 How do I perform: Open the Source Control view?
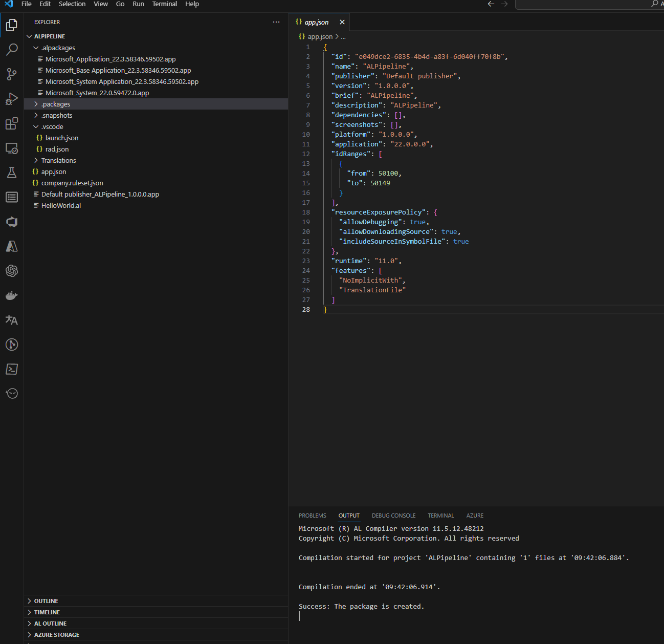[x=12, y=74]
